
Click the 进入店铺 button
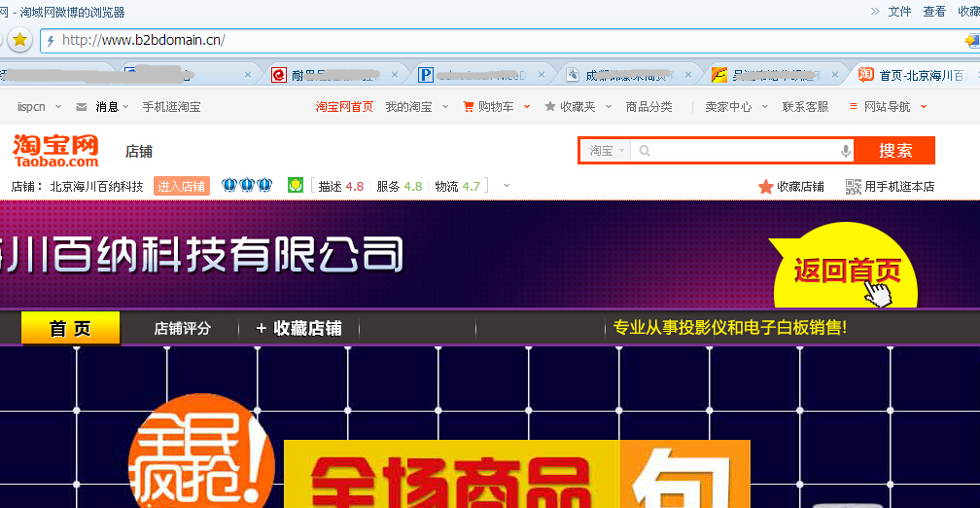(181, 187)
